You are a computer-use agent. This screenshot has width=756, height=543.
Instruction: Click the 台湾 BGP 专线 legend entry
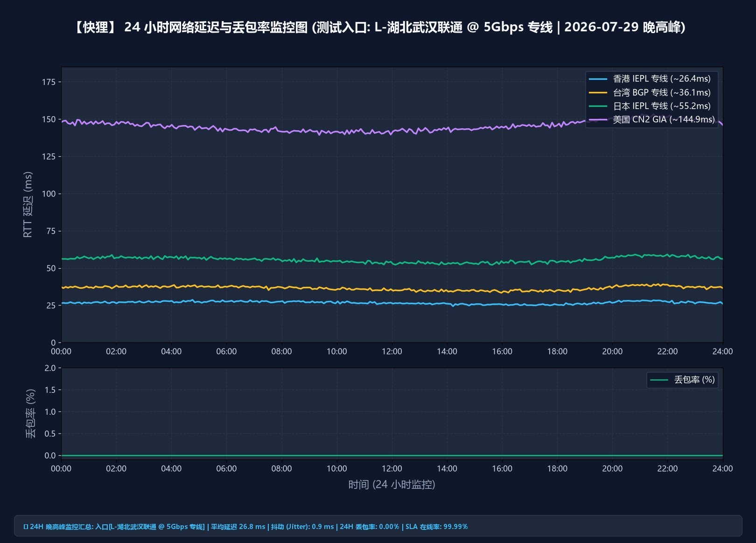(650, 92)
